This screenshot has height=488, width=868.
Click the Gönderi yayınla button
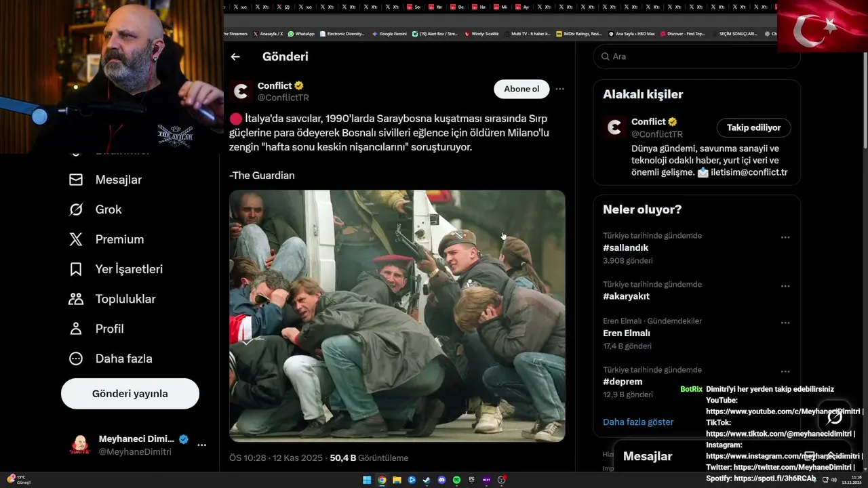coord(130,394)
